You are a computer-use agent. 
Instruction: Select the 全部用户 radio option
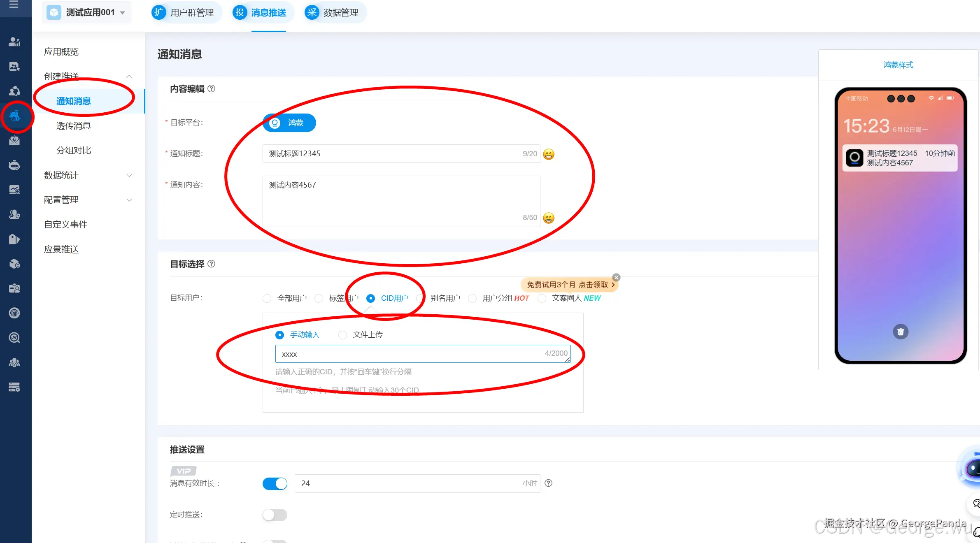[267, 298]
